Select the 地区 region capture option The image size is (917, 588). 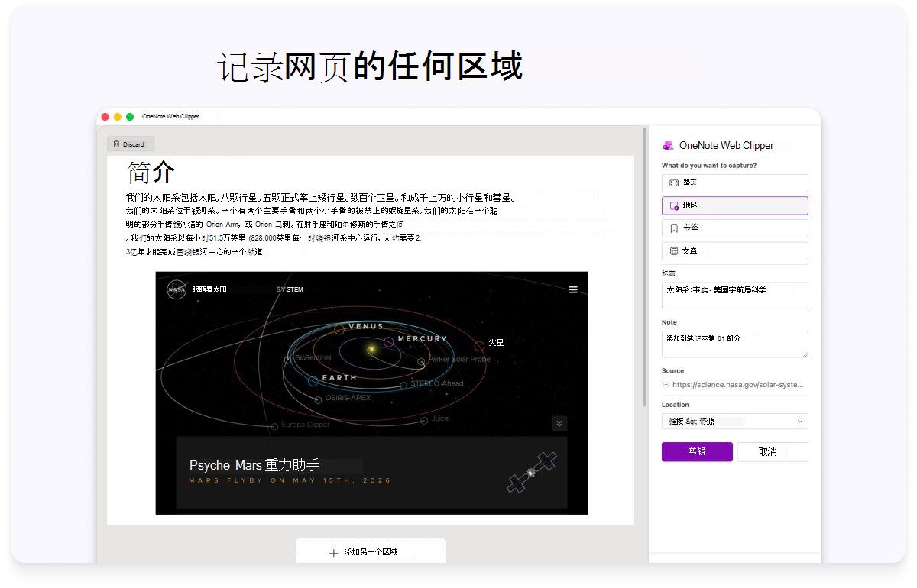coord(734,205)
